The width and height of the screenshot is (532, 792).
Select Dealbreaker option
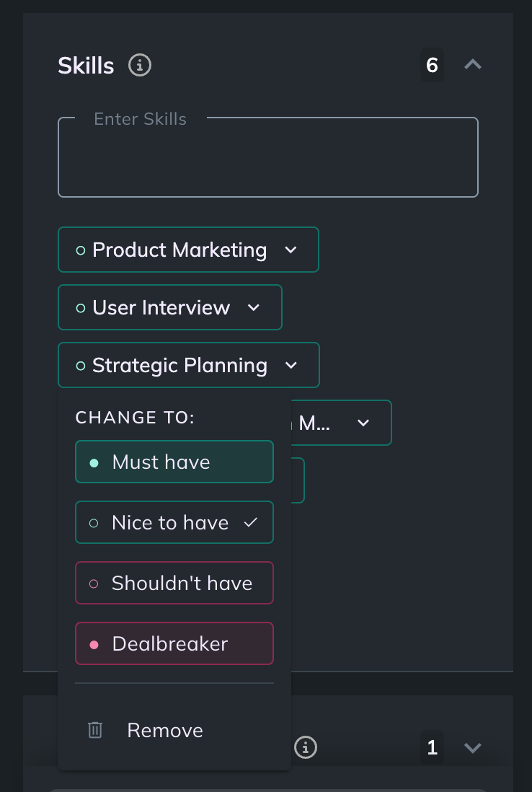(174, 644)
